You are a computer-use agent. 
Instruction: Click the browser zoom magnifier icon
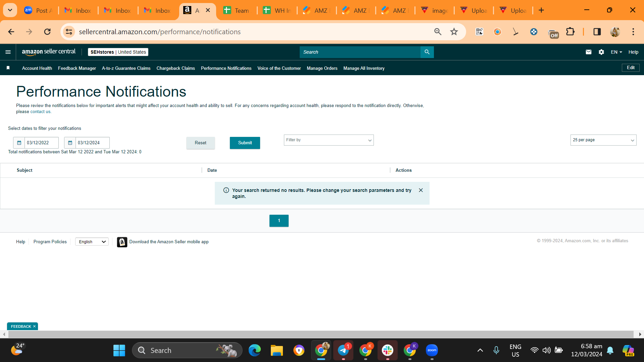point(438,32)
